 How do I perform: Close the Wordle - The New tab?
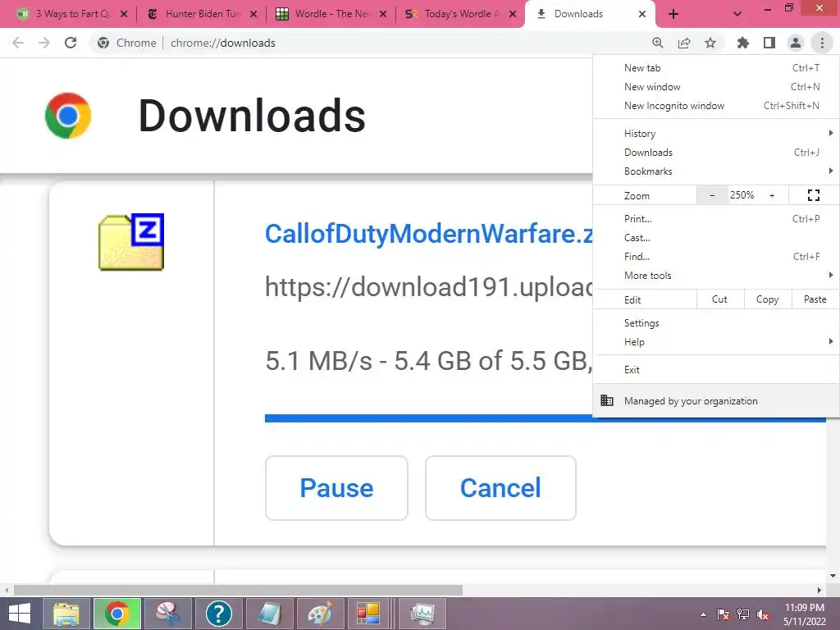point(383,15)
